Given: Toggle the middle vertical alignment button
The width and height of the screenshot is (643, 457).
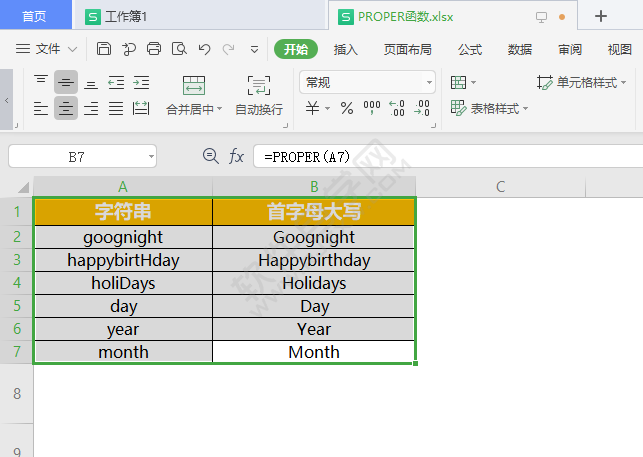Looking at the screenshot, I should tap(66, 82).
